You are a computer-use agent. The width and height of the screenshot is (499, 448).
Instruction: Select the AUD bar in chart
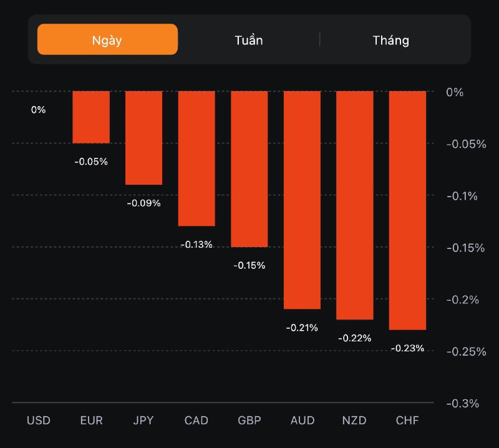coord(303,200)
